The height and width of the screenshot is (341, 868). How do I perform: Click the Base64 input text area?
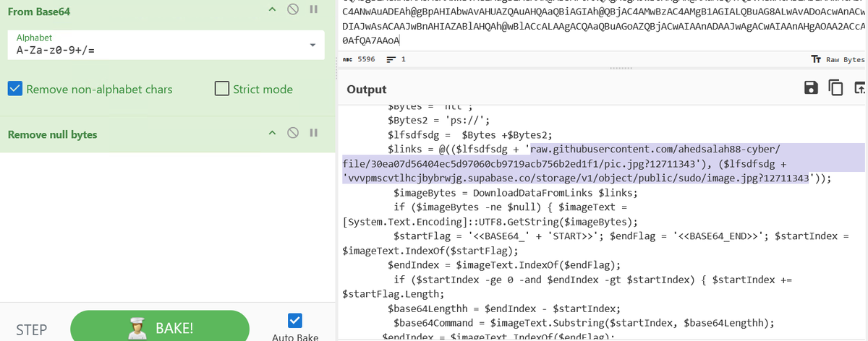(603, 25)
